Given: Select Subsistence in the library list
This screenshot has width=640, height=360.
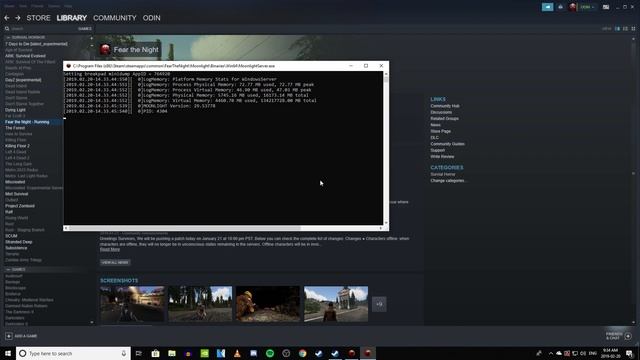Looking at the screenshot, I should point(16,248).
